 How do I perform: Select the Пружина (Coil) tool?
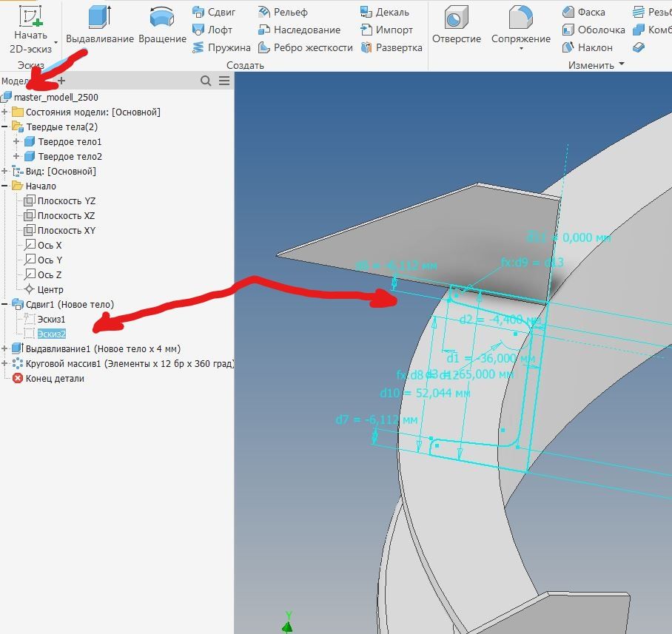pyautogui.click(x=221, y=47)
